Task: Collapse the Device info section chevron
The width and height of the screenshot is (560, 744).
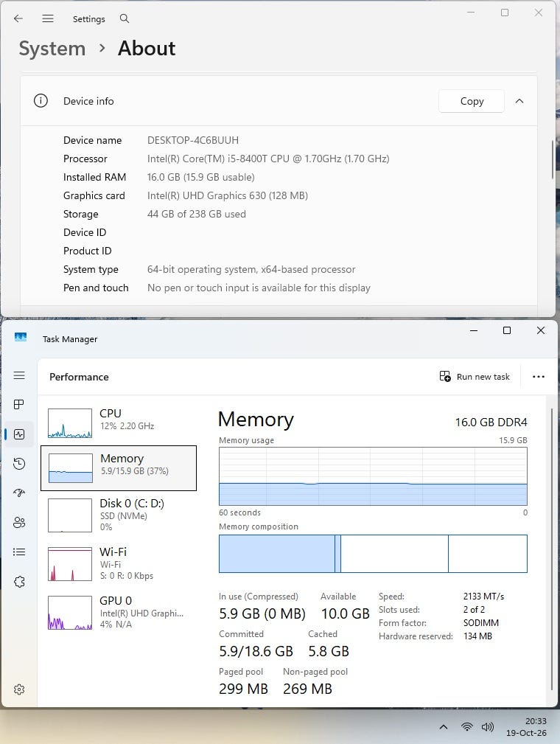Action: pos(519,101)
